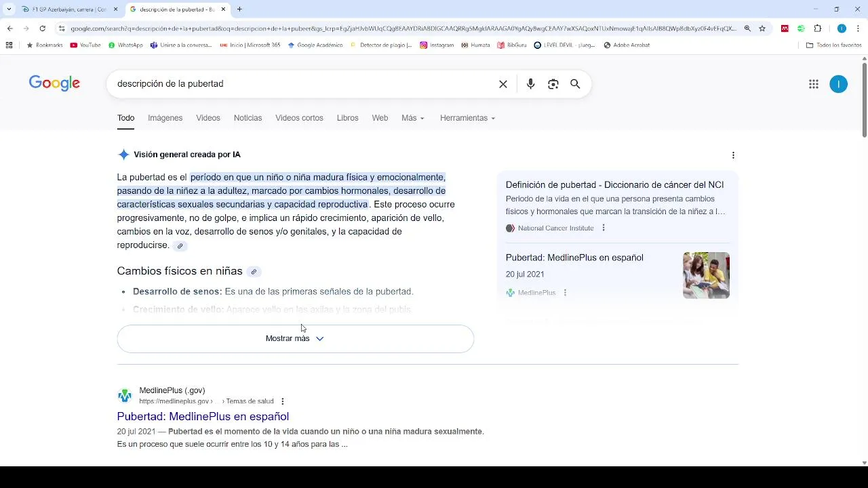
Task: Close the 'descripción de la pubertad' tab
Action: click(x=223, y=9)
